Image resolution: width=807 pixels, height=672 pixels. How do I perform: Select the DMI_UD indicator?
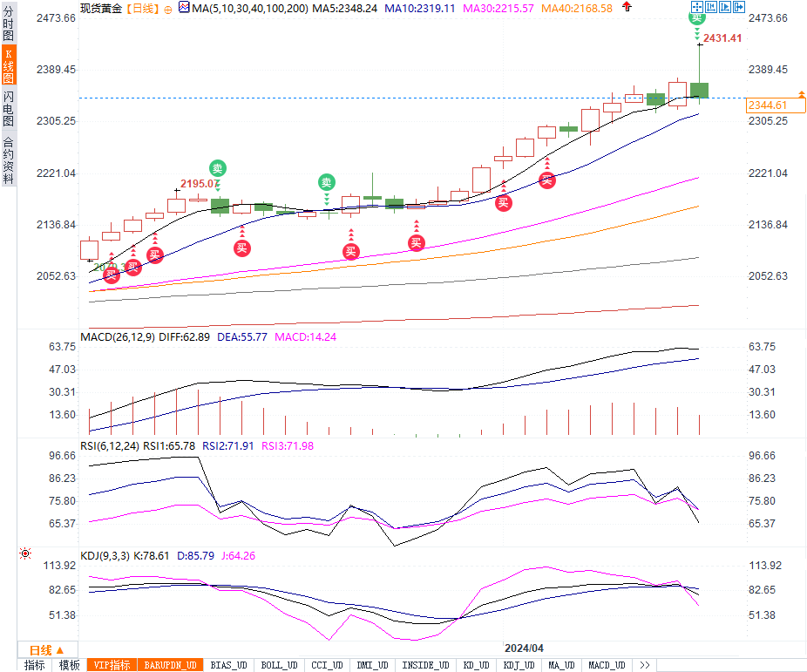click(373, 665)
